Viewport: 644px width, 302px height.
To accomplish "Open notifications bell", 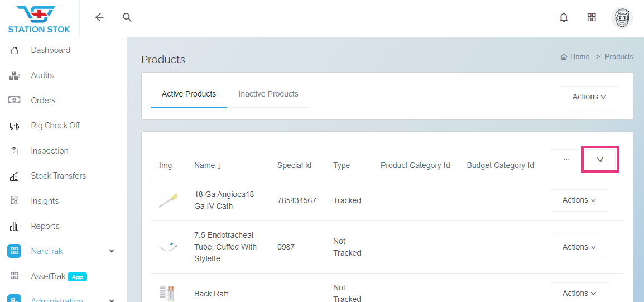I will (x=564, y=17).
